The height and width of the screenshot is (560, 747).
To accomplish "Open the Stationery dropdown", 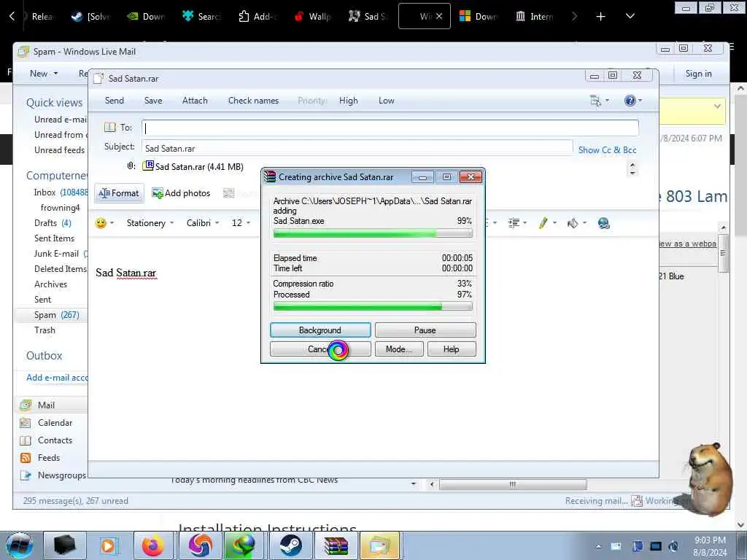I will point(150,223).
